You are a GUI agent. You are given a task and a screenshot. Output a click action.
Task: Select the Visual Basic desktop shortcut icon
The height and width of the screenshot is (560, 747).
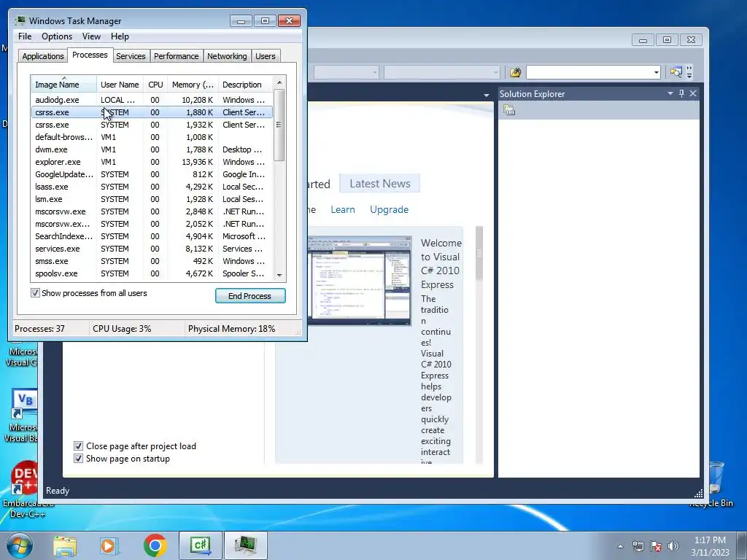(x=24, y=415)
